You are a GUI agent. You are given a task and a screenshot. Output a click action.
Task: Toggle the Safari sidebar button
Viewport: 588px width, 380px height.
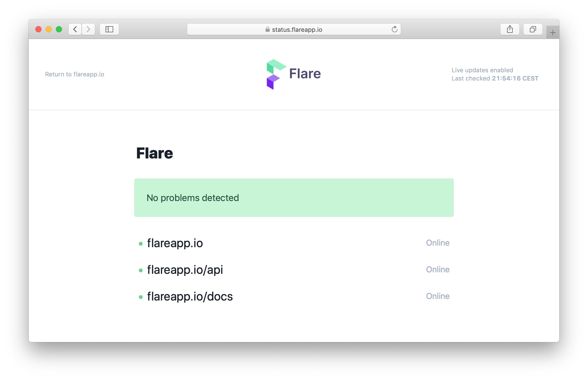click(x=109, y=29)
